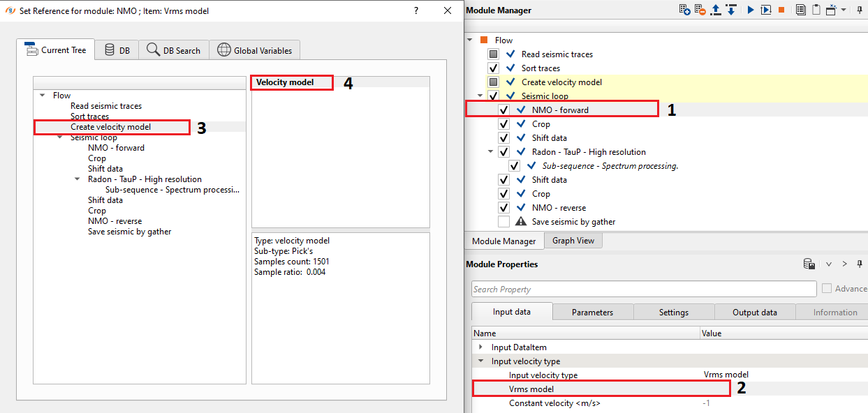Open the Graph View tab
The width and height of the screenshot is (868, 413).
tap(573, 241)
